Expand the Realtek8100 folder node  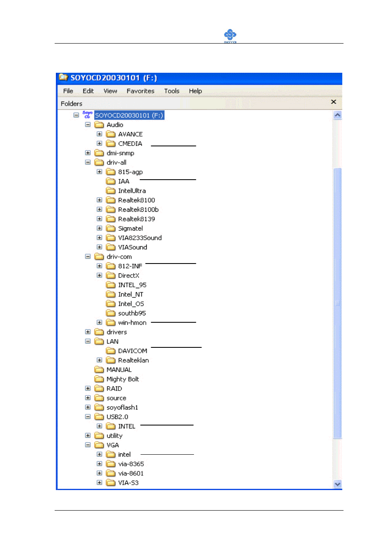pyautogui.click(x=99, y=200)
